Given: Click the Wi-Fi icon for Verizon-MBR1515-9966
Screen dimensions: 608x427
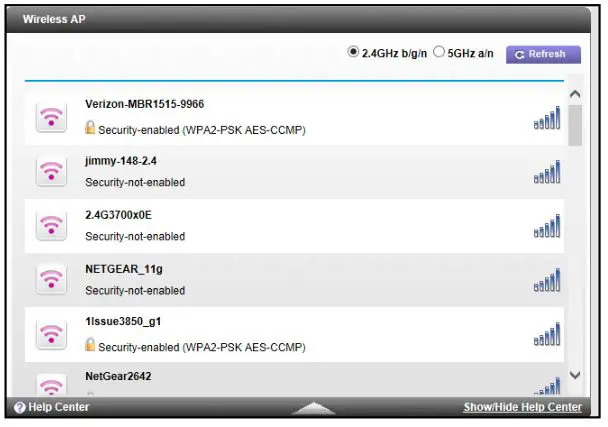Looking at the screenshot, I should coord(51,117).
